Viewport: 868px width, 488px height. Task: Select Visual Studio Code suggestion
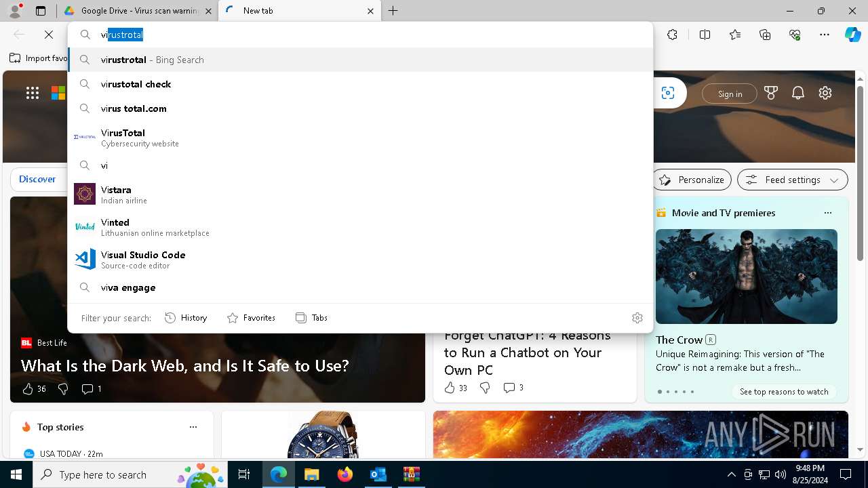click(360, 260)
